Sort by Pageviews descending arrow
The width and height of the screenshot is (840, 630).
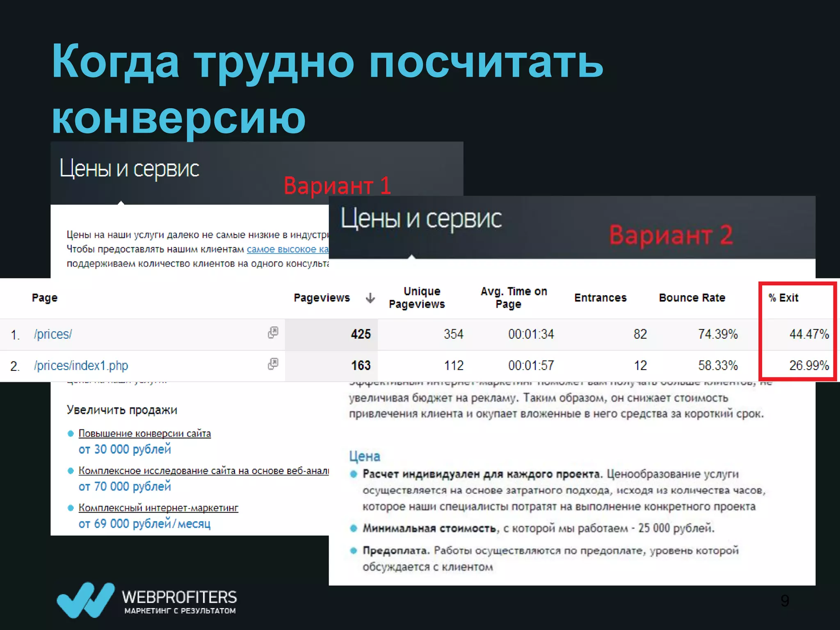(370, 298)
